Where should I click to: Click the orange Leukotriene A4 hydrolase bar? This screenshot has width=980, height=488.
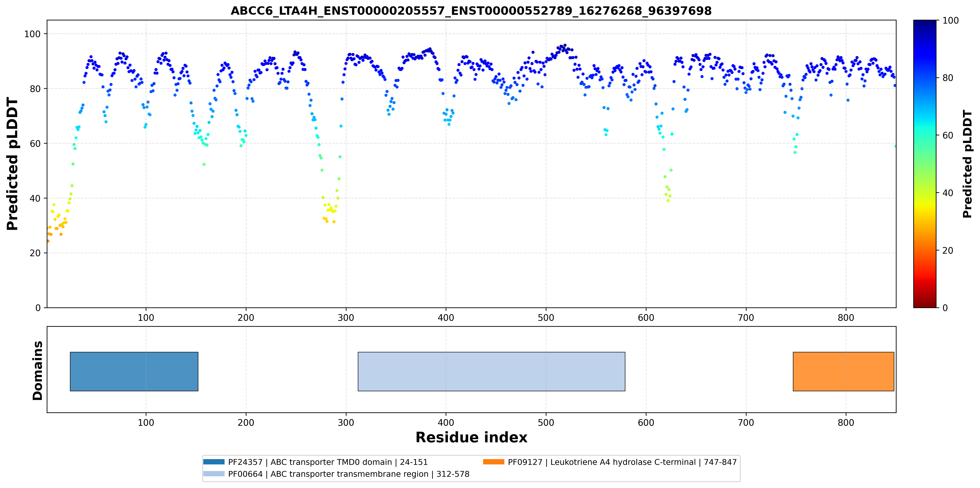843,371
